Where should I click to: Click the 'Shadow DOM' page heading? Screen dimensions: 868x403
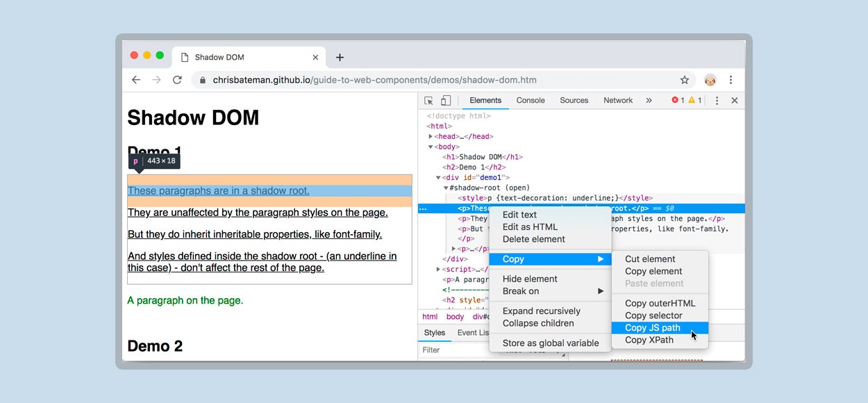(x=193, y=118)
